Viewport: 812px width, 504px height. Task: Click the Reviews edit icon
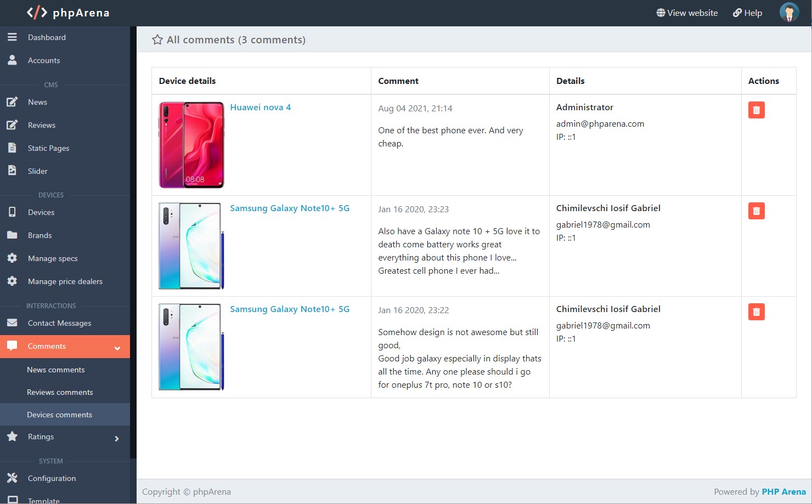tap(12, 125)
